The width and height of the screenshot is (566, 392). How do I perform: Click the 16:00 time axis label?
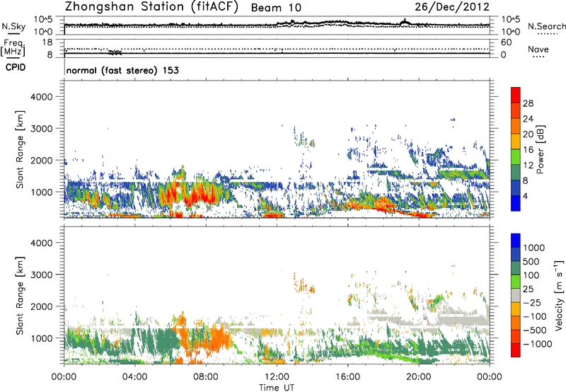(x=347, y=377)
